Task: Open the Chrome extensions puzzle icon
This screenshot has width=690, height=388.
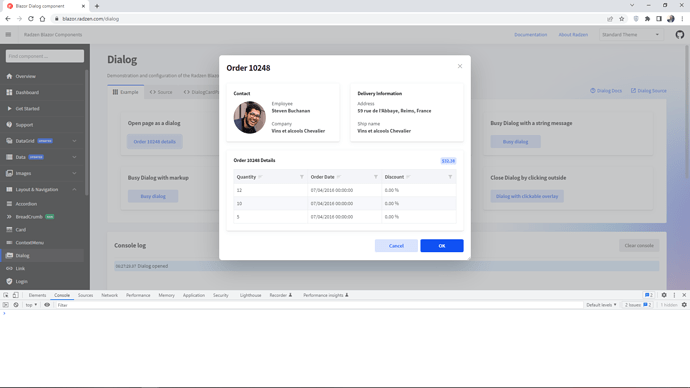Action: coord(647,19)
